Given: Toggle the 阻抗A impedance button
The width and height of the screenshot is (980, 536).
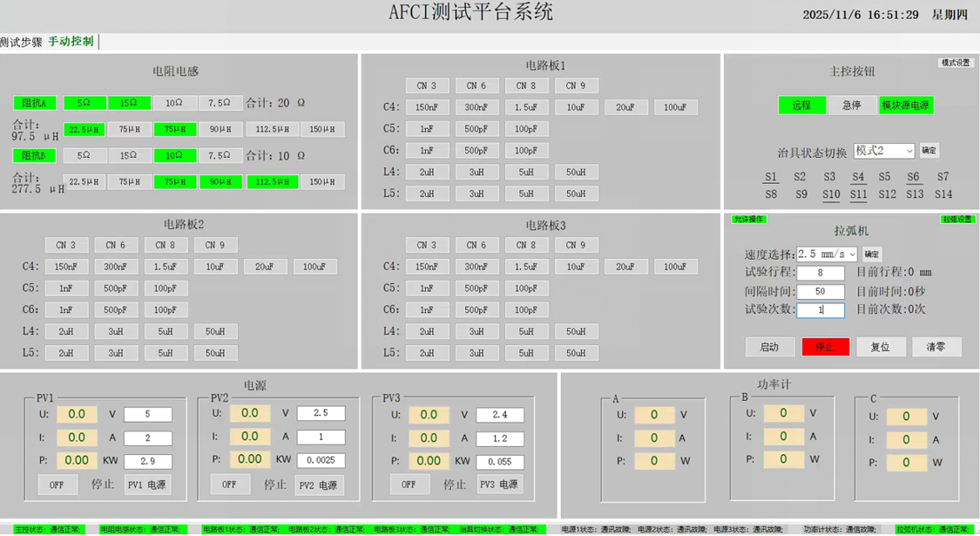Looking at the screenshot, I should [x=37, y=103].
